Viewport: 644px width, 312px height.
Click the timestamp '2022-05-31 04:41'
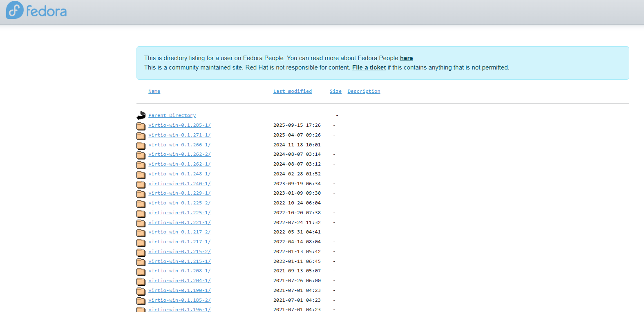pyautogui.click(x=297, y=232)
